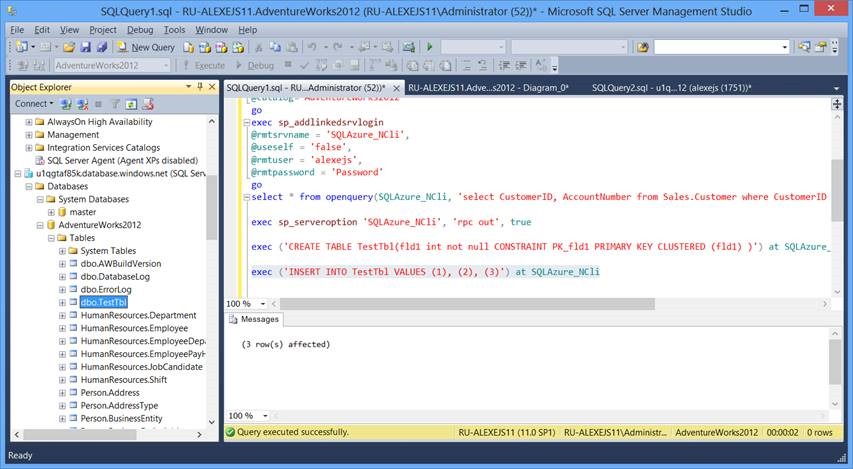Click the Filter icon in Object Explorer

click(115, 104)
